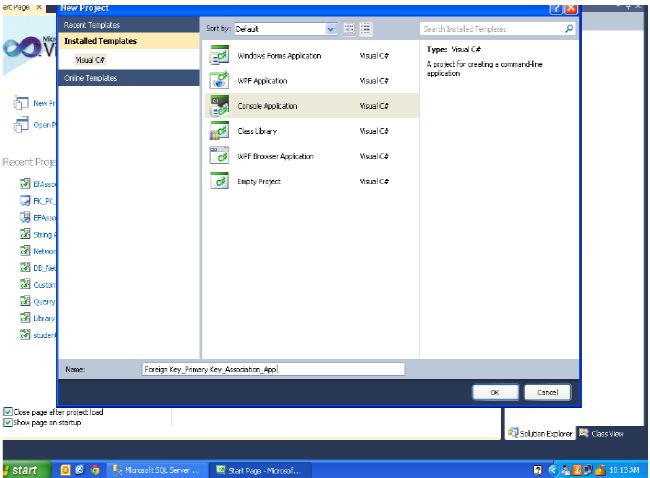Image resolution: width=650 pixels, height=478 pixels.
Task: Select the Empty Project template name
Action: tap(259, 181)
